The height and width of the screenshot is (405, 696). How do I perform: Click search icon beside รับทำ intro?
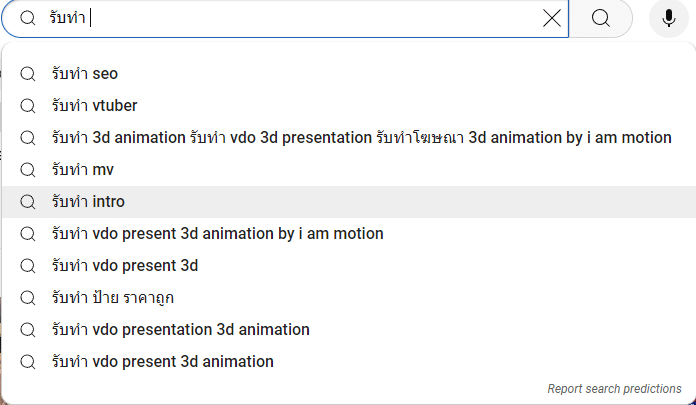click(28, 202)
